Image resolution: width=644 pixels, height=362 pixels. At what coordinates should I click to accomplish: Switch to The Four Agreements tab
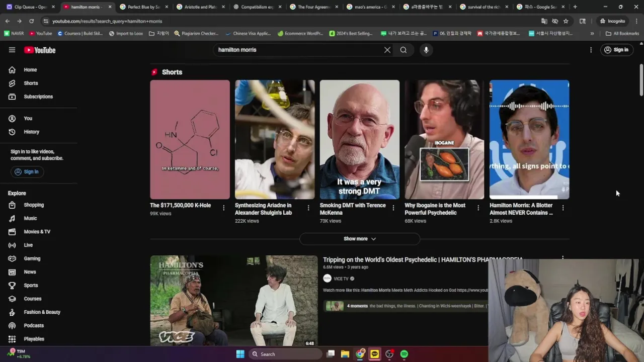[x=313, y=7]
